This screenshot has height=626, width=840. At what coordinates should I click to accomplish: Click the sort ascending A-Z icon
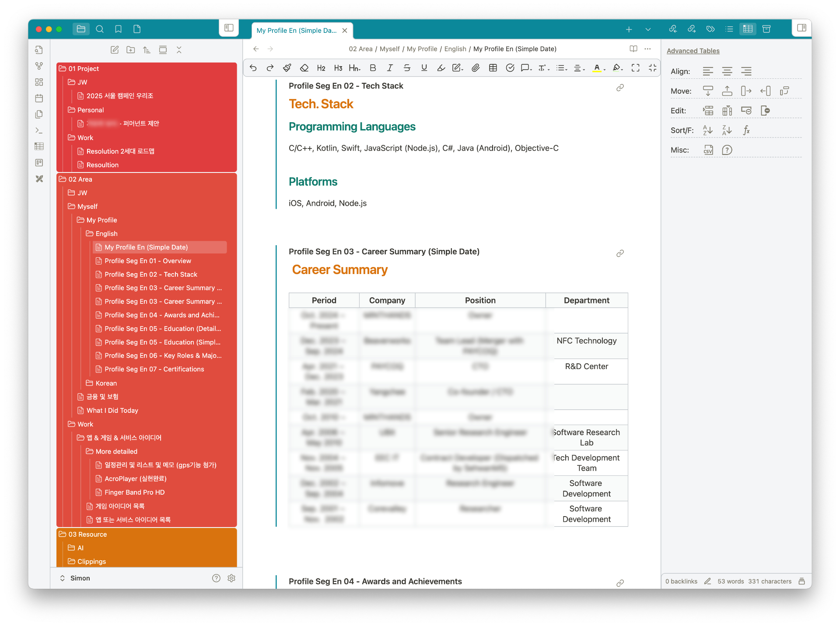(707, 130)
